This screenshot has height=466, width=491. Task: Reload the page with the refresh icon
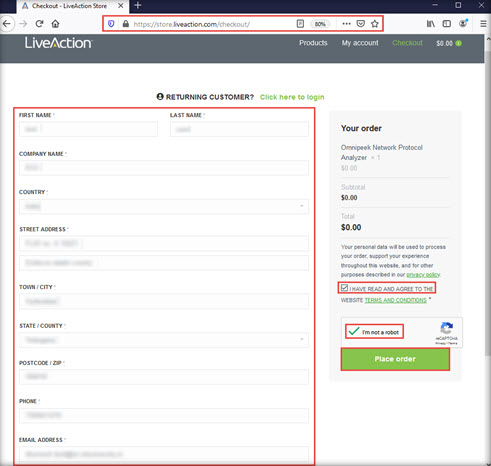[x=39, y=24]
